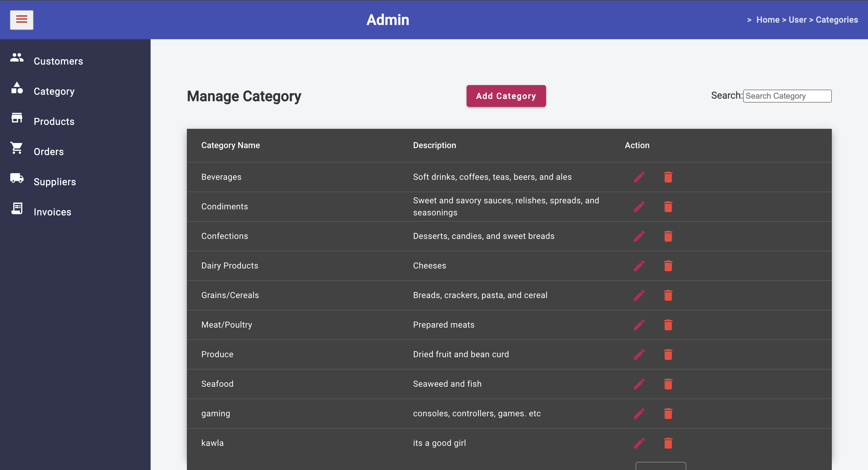Click the Description column header
Screen dimensions: 868x470
point(434,145)
